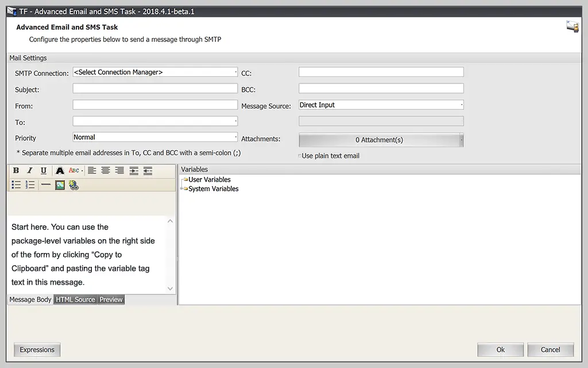The width and height of the screenshot is (588, 368).
Task: Center align the message text
Action: 105,171
